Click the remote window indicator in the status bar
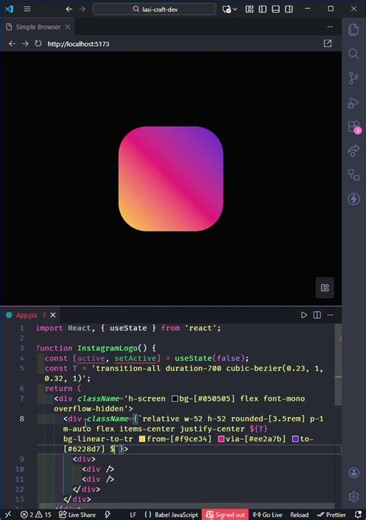 [x=8, y=515]
